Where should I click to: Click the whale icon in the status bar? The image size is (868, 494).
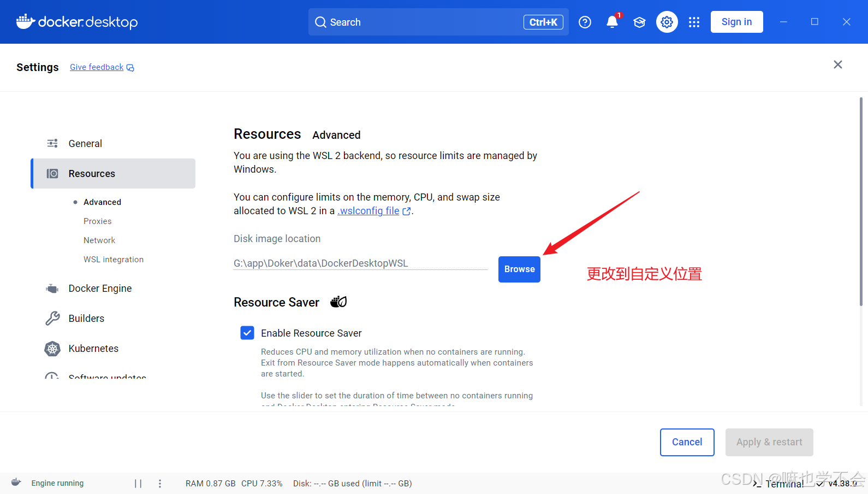[x=16, y=483]
